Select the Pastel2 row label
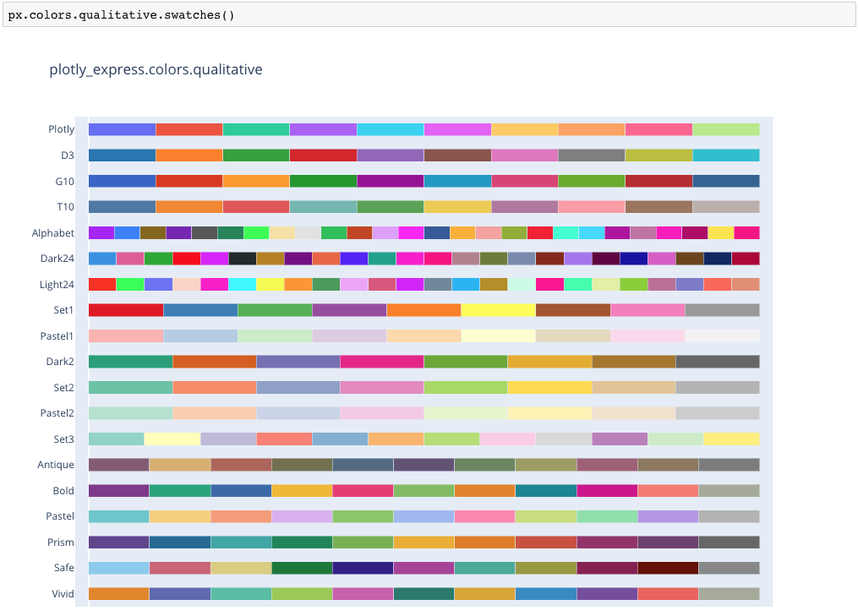Image resolution: width=858 pixels, height=616 pixels. click(57, 413)
